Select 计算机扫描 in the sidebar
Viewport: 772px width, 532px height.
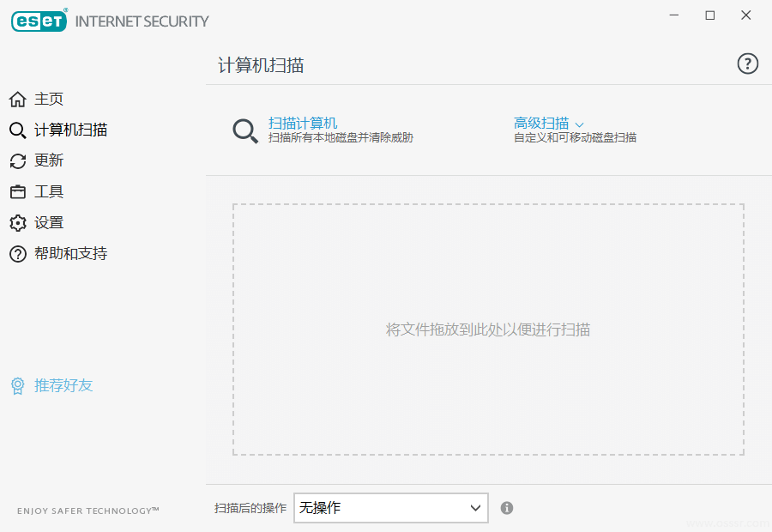[70, 130]
